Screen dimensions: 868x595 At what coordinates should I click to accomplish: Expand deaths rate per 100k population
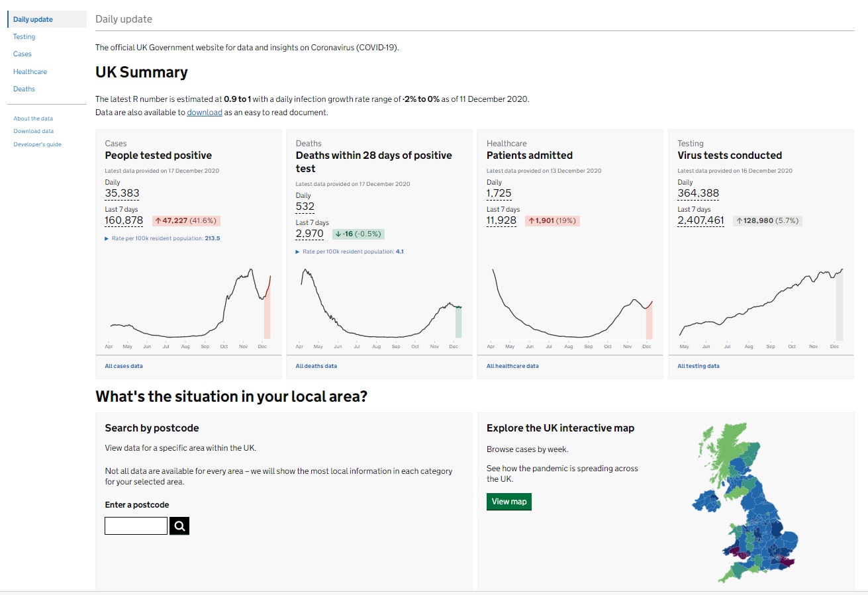point(350,252)
